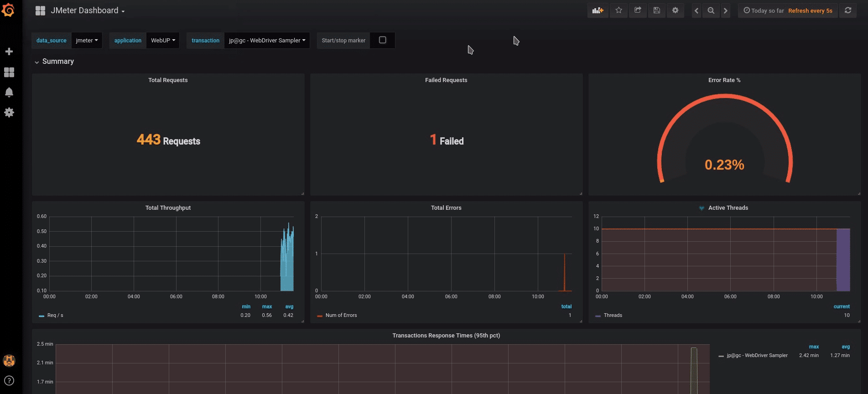Open Error Rate % panel title menu
The width and height of the screenshot is (868, 394).
point(724,80)
